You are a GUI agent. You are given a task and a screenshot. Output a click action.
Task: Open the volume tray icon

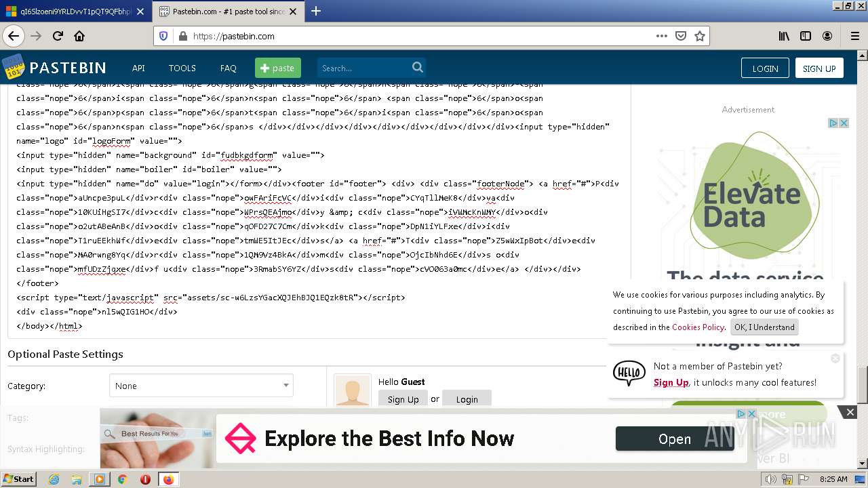point(771,479)
